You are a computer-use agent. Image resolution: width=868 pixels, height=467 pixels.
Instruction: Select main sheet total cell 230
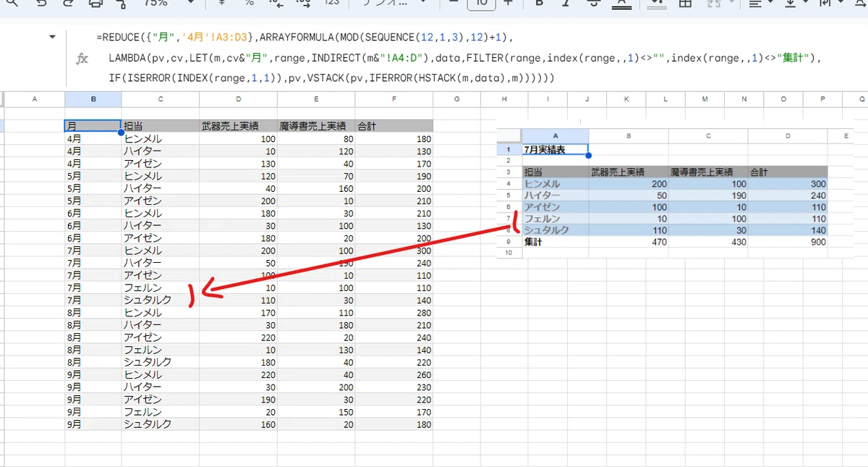(394, 387)
